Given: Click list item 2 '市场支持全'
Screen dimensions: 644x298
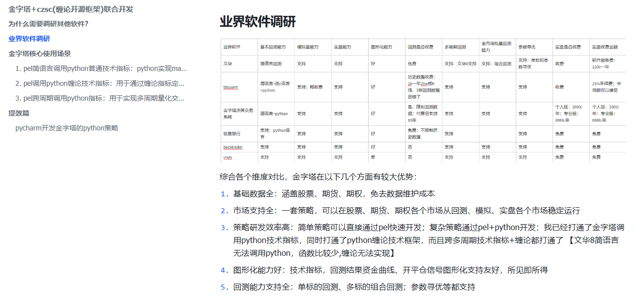Looking at the screenshot, I should (x=407, y=211).
